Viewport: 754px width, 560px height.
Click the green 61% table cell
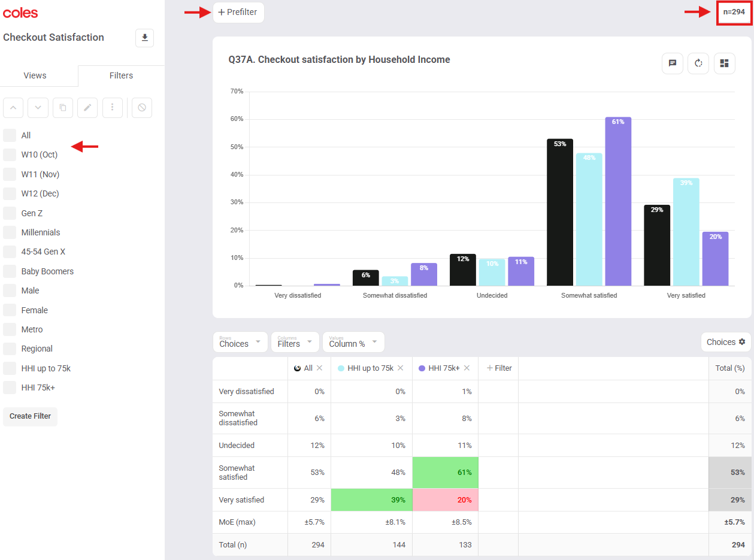[446, 473]
